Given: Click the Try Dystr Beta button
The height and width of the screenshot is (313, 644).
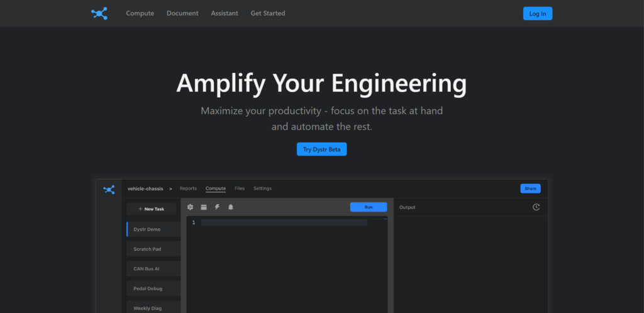Looking at the screenshot, I should (x=321, y=149).
